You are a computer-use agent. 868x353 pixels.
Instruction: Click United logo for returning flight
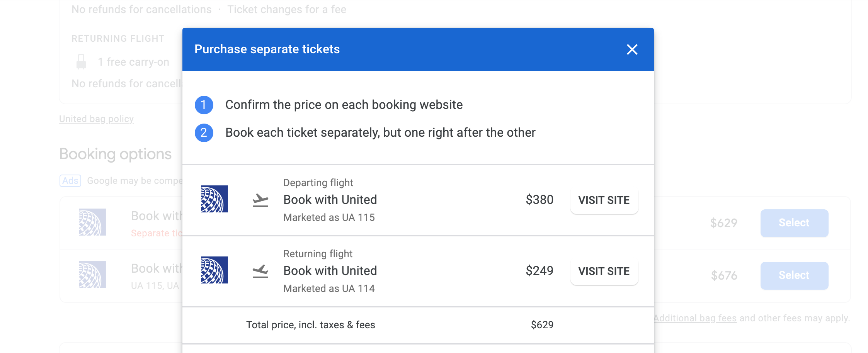[x=214, y=270]
